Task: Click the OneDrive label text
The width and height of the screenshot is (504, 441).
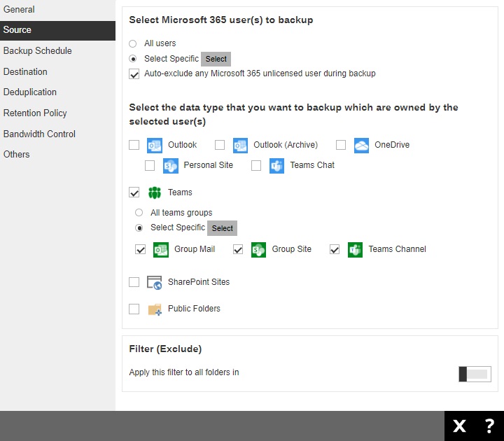Action: point(392,145)
